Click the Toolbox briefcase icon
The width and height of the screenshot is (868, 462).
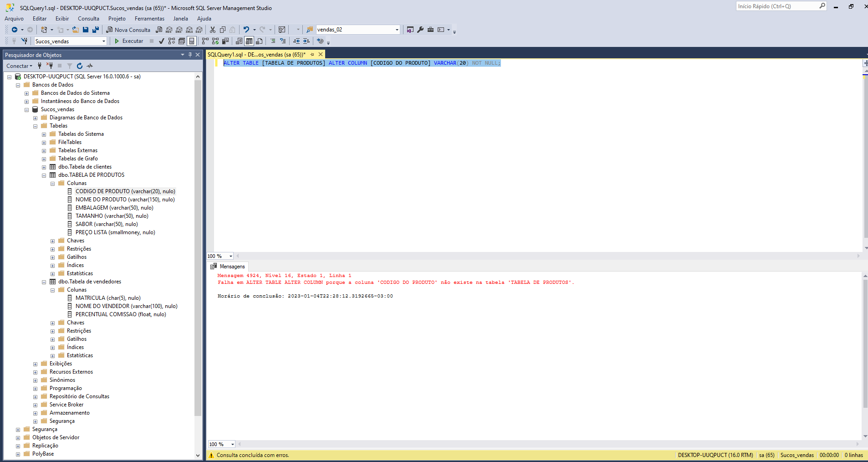coord(430,30)
